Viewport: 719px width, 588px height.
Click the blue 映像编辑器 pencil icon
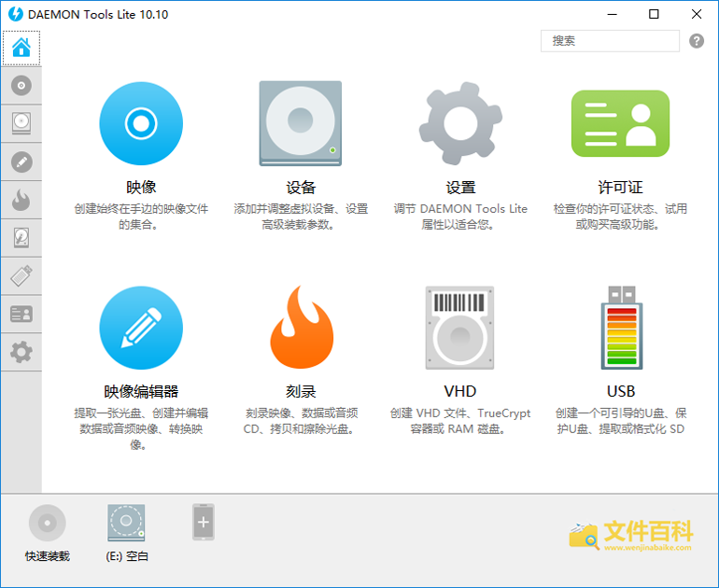[x=141, y=328]
